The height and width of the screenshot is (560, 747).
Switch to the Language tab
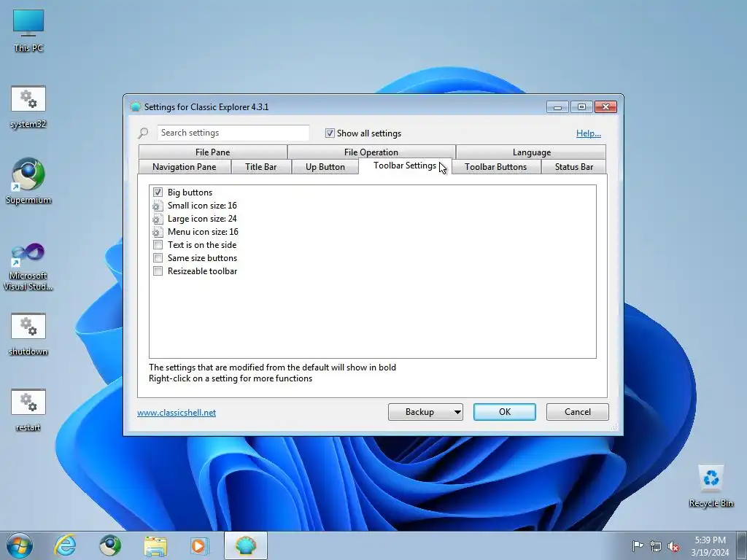pos(531,152)
